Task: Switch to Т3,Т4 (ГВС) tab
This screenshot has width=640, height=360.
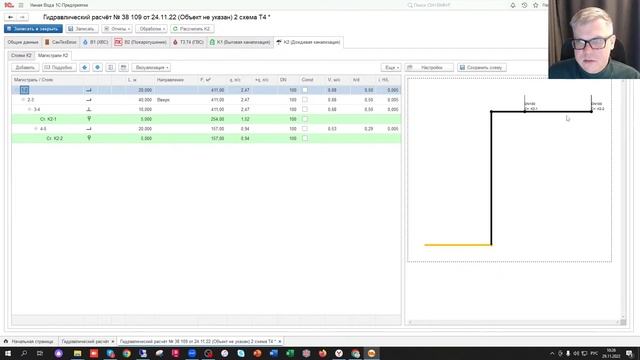Action: (189, 42)
